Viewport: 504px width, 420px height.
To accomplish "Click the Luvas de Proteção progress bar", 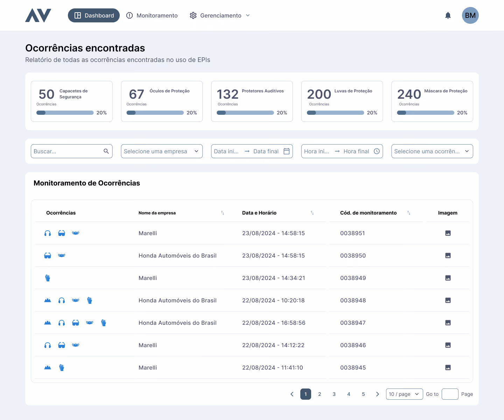I will point(335,113).
